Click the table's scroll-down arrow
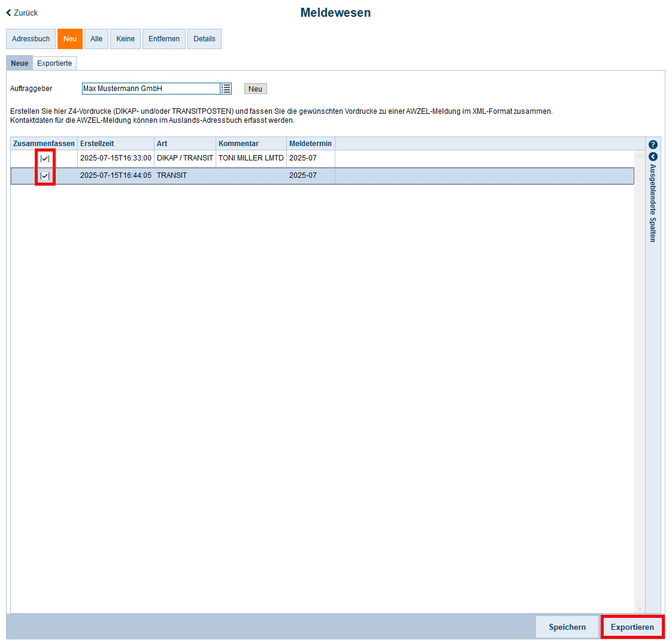 639,608
